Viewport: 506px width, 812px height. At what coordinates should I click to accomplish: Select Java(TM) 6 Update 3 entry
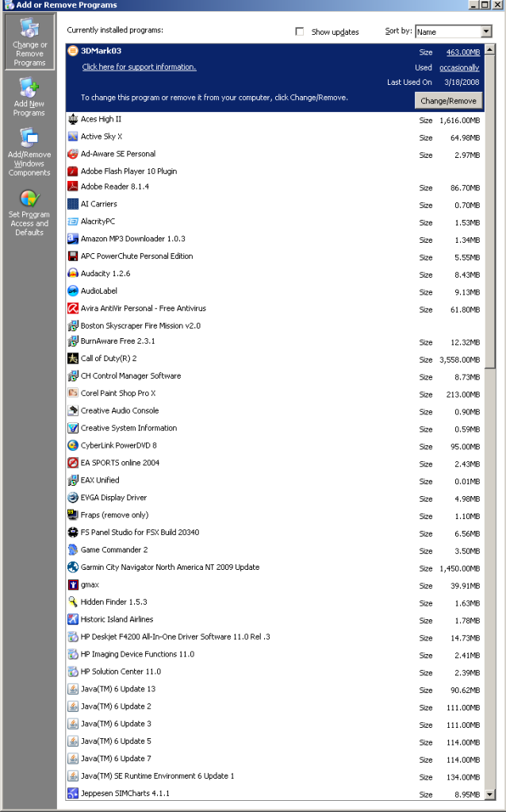coord(275,724)
